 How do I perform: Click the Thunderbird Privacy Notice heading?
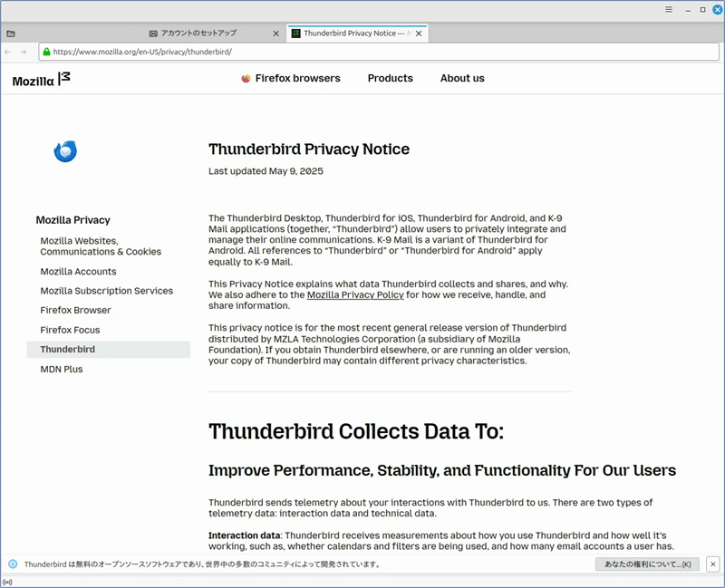[309, 149]
